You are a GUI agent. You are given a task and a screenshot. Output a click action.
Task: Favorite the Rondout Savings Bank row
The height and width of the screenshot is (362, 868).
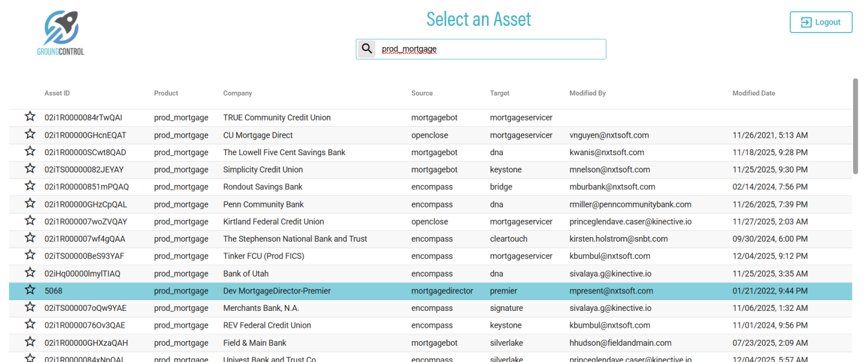pyautogui.click(x=30, y=186)
